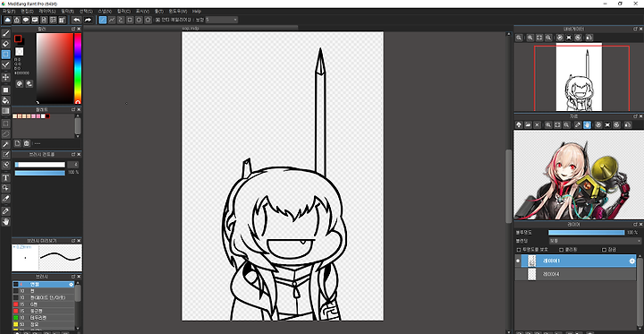Select eyedropper icon in Reference panel
The image size is (644, 334).
pos(578,124)
